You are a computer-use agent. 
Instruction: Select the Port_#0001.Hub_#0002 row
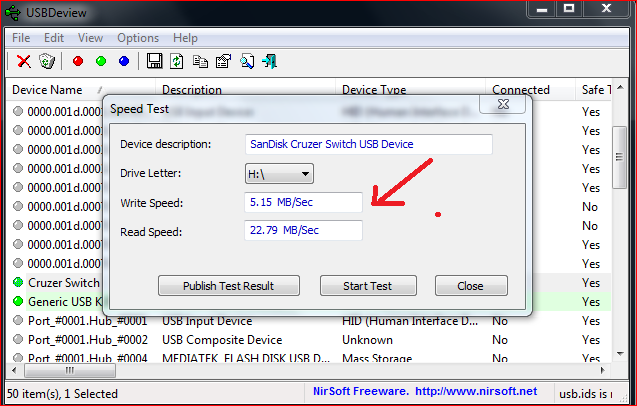click(x=309, y=340)
